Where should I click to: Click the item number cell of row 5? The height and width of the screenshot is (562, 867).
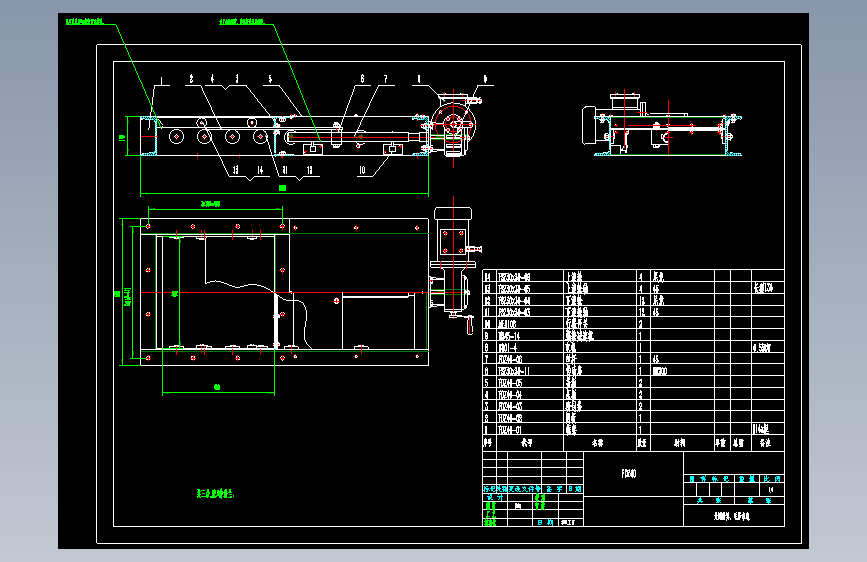pyautogui.click(x=489, y=383)
